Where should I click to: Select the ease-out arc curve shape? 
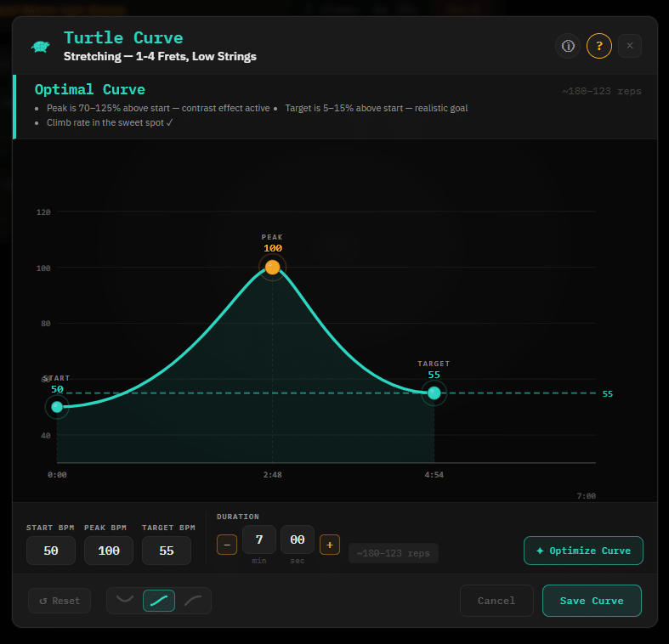[193, 600]
